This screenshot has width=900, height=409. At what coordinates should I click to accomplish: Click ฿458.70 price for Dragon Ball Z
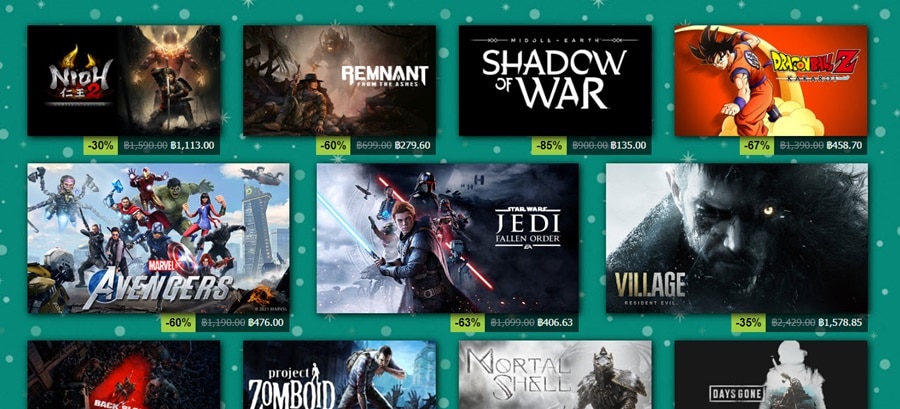[844, 146]
